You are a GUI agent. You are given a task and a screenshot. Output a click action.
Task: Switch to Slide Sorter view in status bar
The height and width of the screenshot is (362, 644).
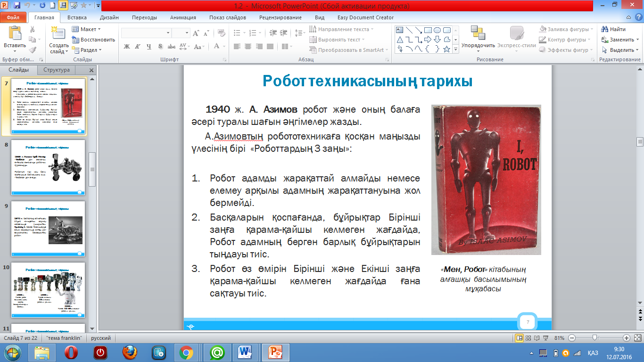click(x=528, y=338)
